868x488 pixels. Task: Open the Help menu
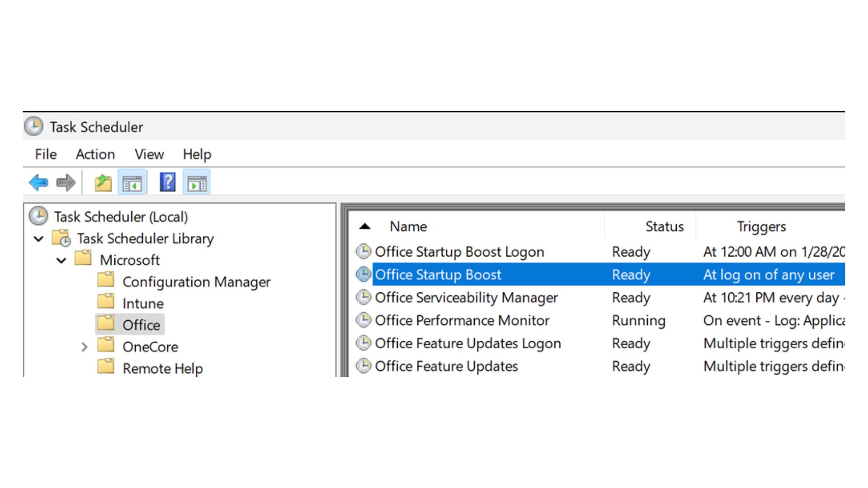pyautogui.click(x=197, y=154)
